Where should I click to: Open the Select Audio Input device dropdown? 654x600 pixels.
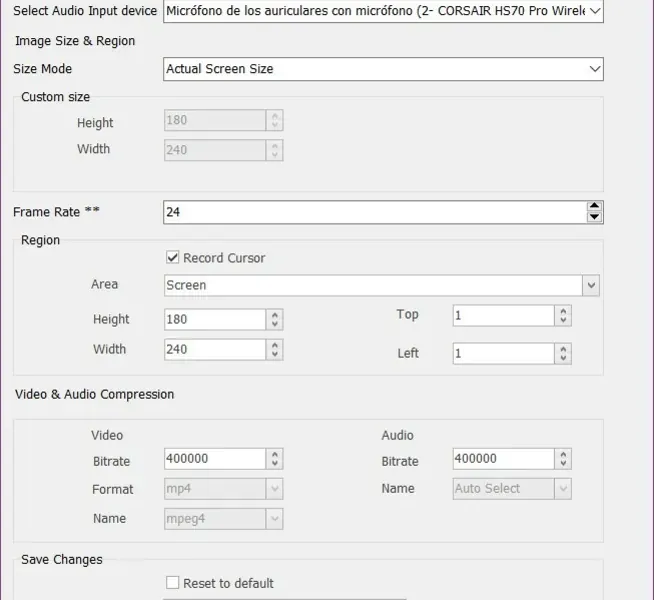595,12
